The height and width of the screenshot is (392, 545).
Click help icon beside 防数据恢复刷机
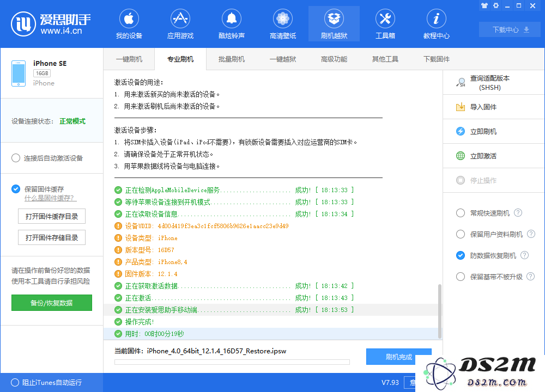coord(524,255)
